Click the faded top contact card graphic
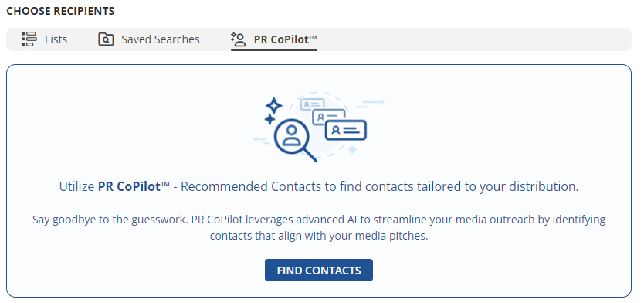 312,104
